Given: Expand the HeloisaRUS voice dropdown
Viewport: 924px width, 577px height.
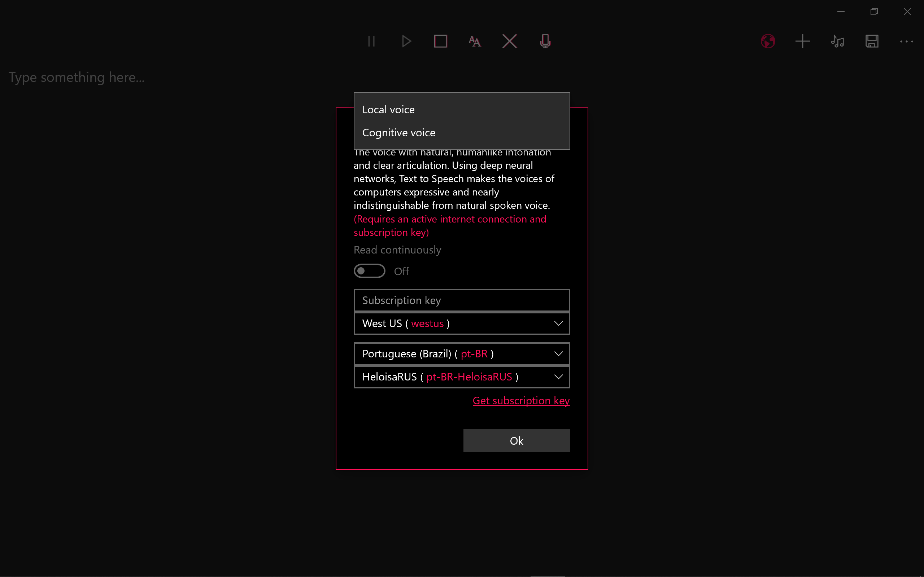Looking at the screenshot, I should point(462,377).
